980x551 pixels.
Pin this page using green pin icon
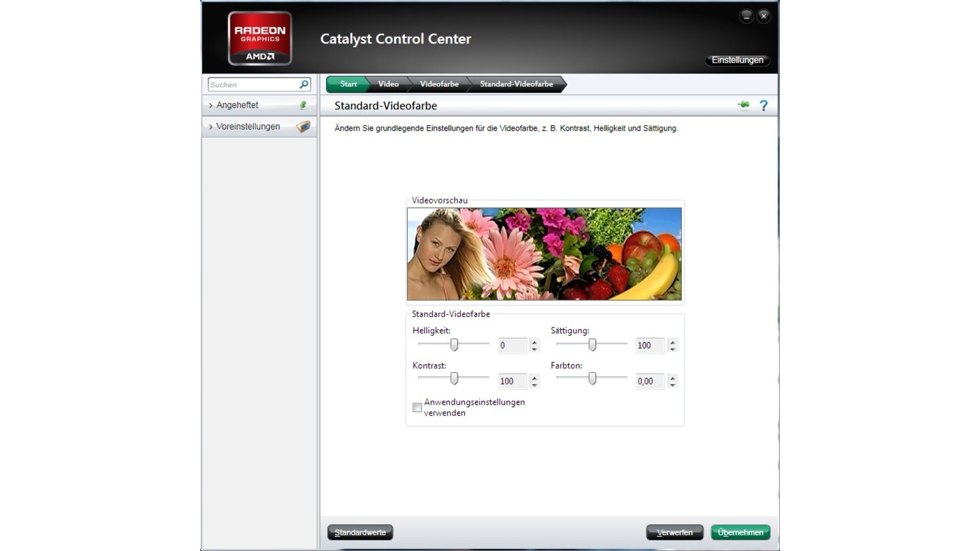coord(743,105)
